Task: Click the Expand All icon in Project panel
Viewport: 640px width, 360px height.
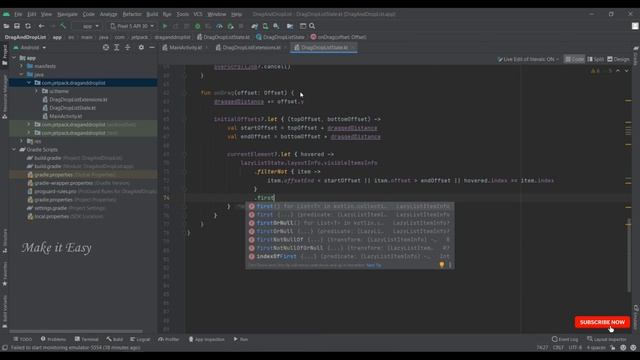Action: (117, 47)
